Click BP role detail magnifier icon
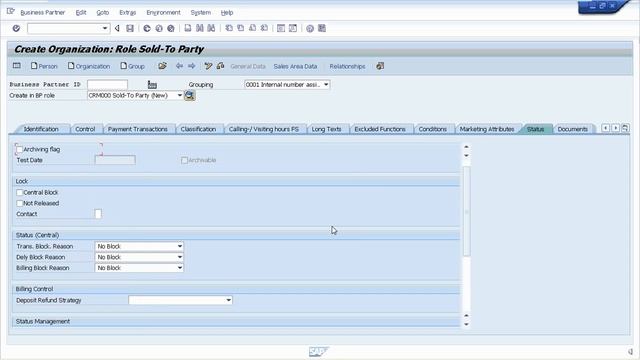The height and width of the screenshot is (360, 640). point(189,96)
